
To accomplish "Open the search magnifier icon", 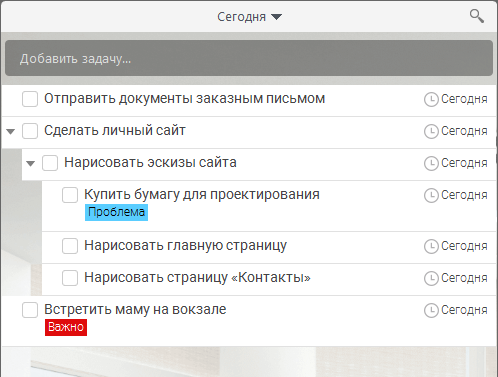I will coord(477,16).
